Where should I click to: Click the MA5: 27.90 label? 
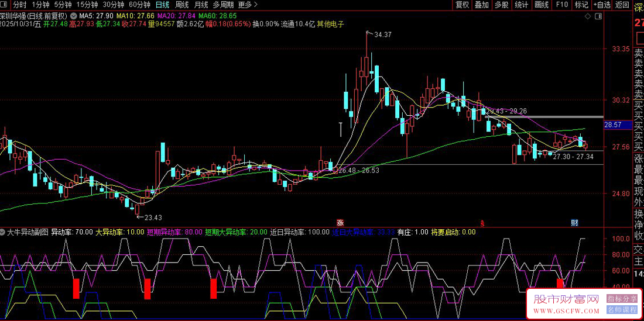95,16
